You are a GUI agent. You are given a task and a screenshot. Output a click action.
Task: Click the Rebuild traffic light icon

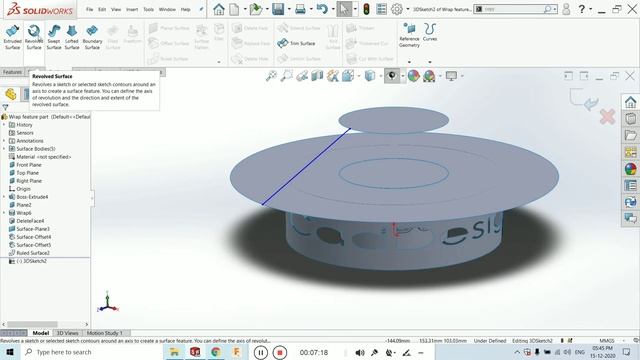(367, 9)
